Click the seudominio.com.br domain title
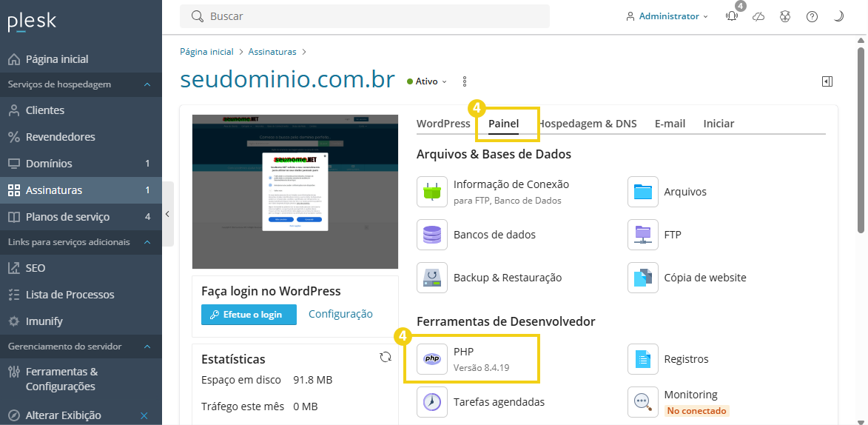The image size is (868, 425). (x=287, y=81)
